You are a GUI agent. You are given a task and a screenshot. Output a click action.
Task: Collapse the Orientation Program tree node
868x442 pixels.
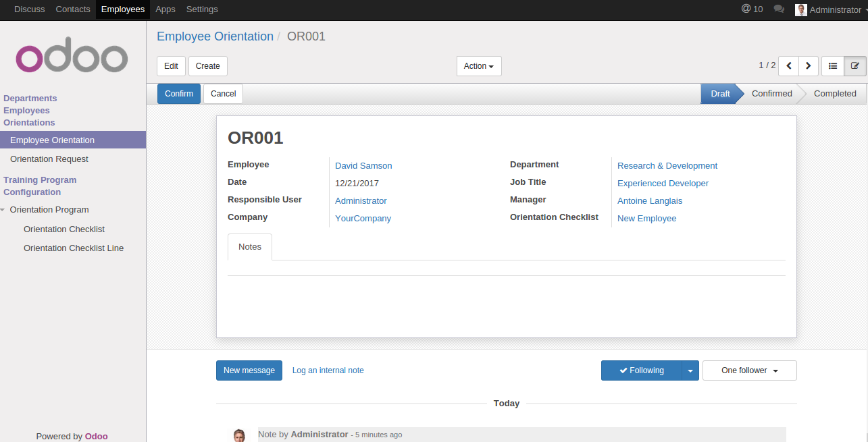pos(3,210)
